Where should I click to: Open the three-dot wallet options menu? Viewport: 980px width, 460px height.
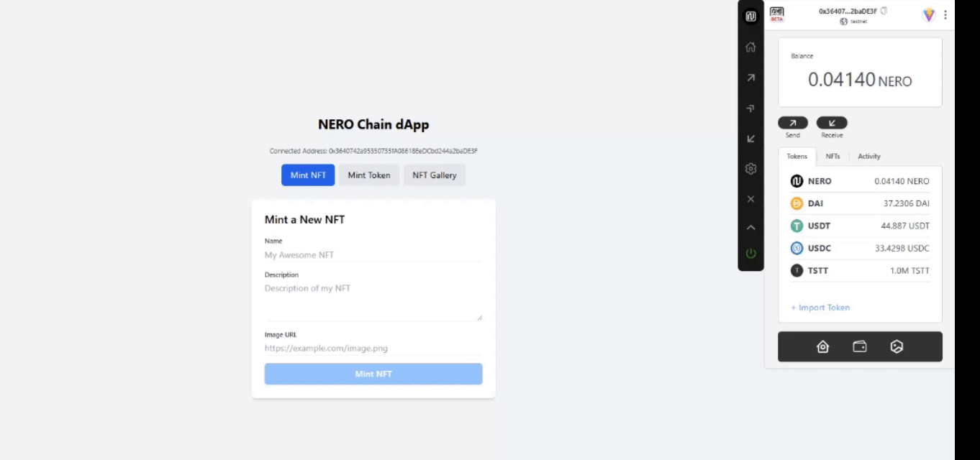[x=945, y=15]
